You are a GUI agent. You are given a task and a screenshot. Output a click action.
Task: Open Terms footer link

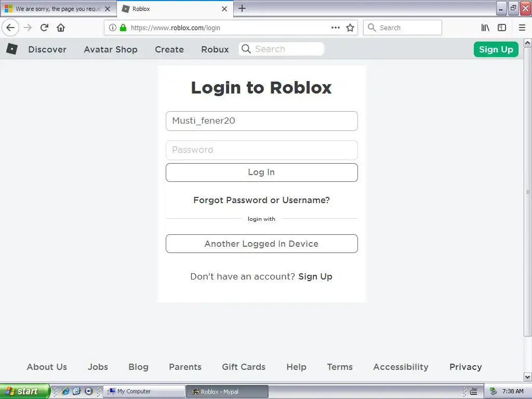click(x=340, y=367)
